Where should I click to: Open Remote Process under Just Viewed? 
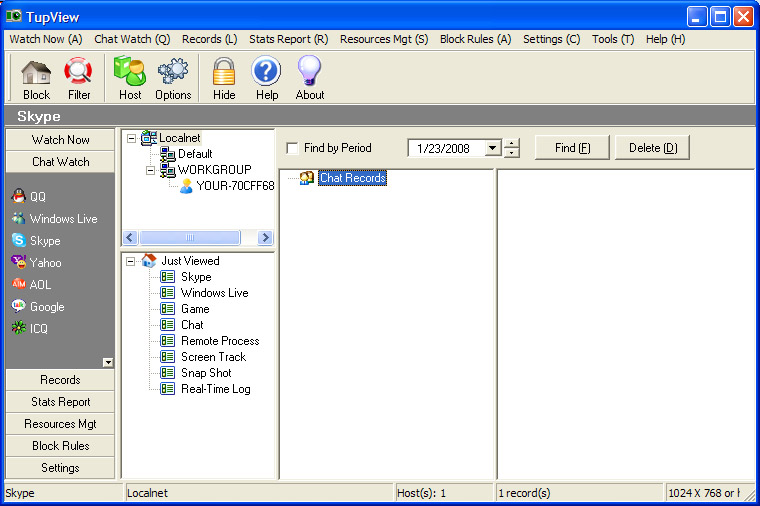coord(210,341)
